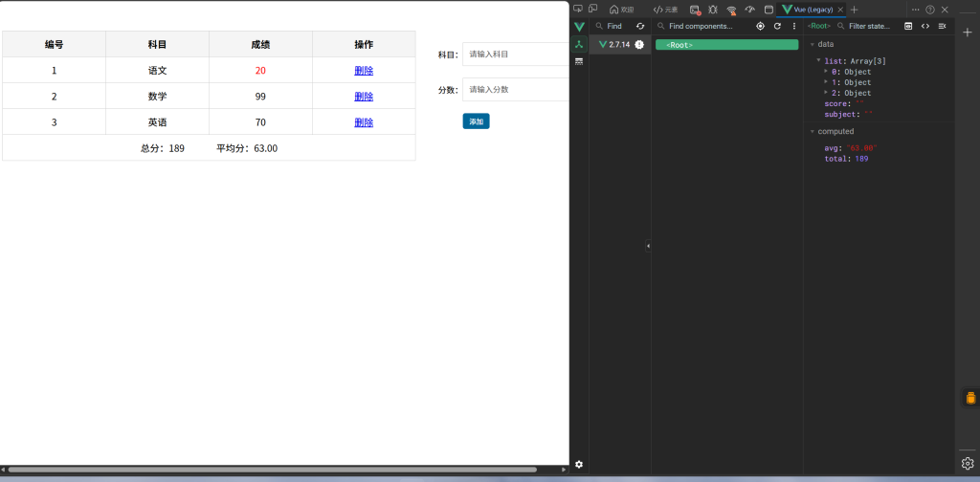Expand the 2: Object entry
The width and height of the screenshot is (980, 482).
pos(826,93)
